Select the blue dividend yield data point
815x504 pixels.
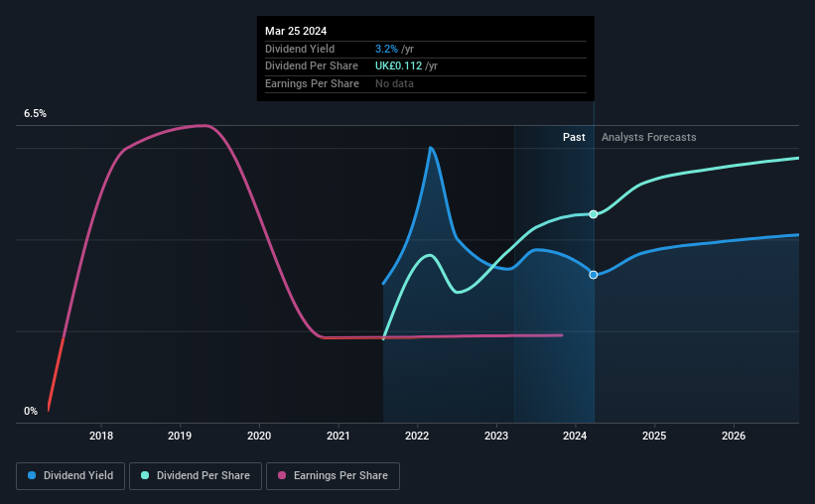pos(593,275)
